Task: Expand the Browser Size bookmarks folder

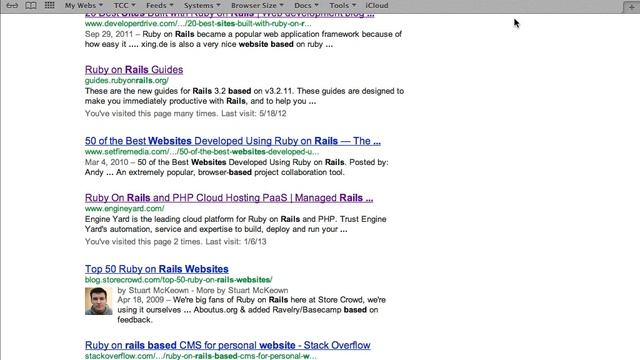Action: click(257, 5)
